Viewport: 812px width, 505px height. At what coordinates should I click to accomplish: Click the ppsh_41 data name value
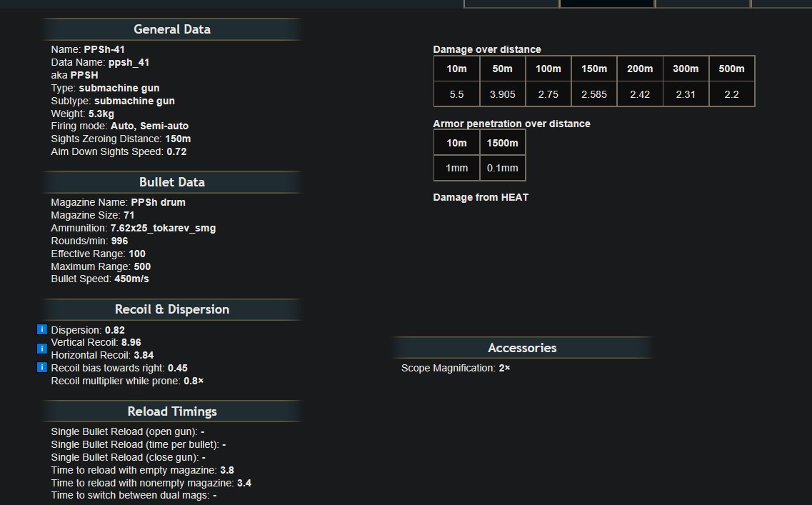pos(129,62)
